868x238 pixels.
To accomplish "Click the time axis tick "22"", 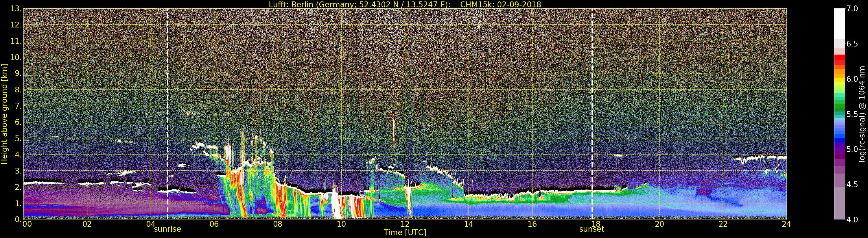I will [723, 224].
